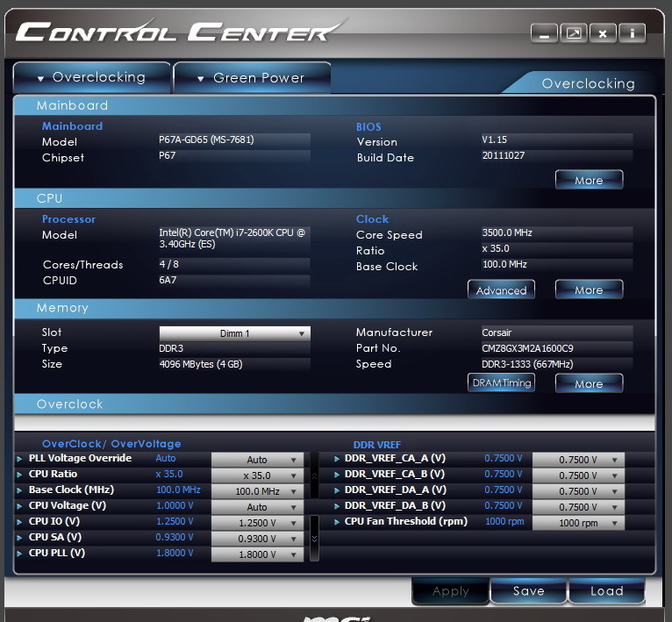Click the CPUID 6A7 value
672x622 pixels.
point(168,281)
